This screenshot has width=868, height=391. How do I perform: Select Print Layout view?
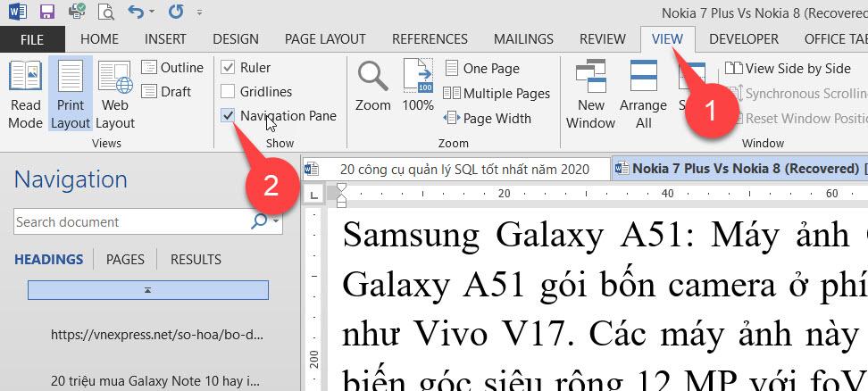(x=71, y=95)
